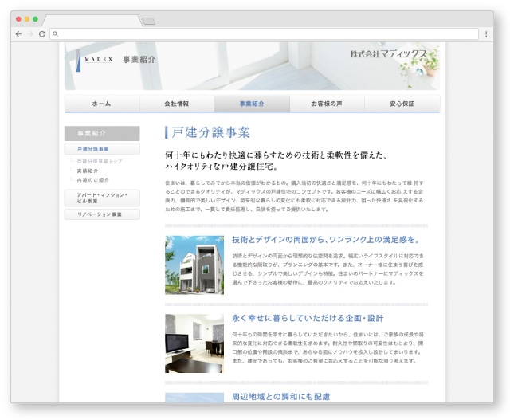The width and height of the screenshot is (510, 420).
Task: Open リノベーション事業 in the sidebar
Action: [102, 214]
